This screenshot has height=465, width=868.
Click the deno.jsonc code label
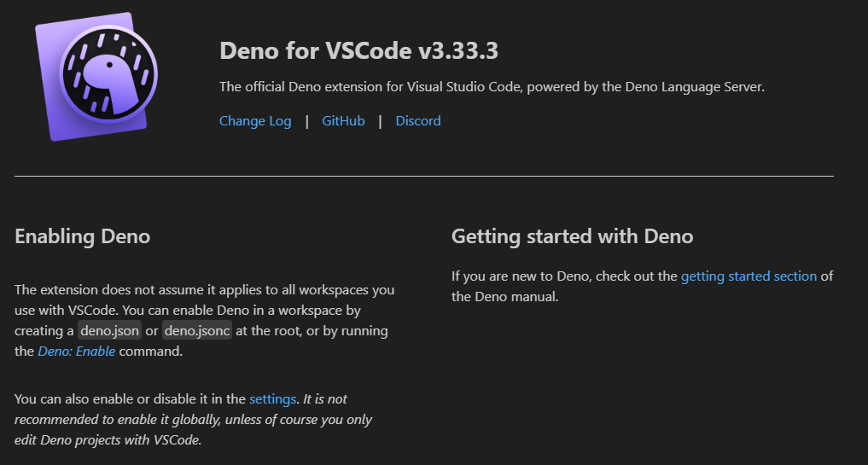[x=197, y=330]
